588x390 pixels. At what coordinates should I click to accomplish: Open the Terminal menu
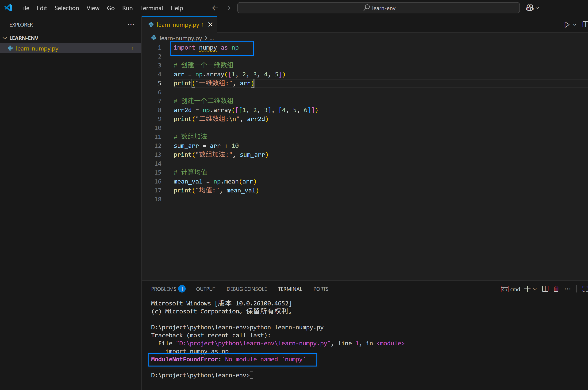(x=151, y=8)
